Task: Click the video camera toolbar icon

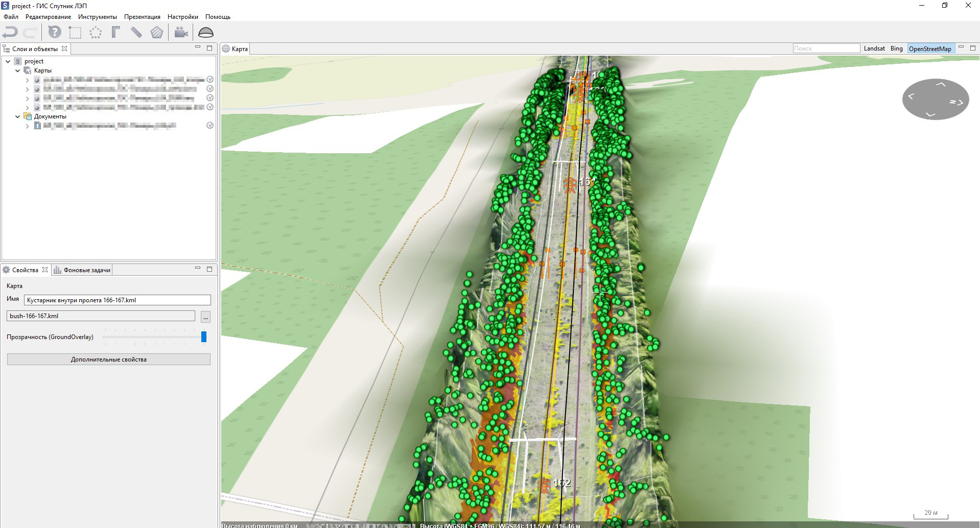Action: pos(181,33)
